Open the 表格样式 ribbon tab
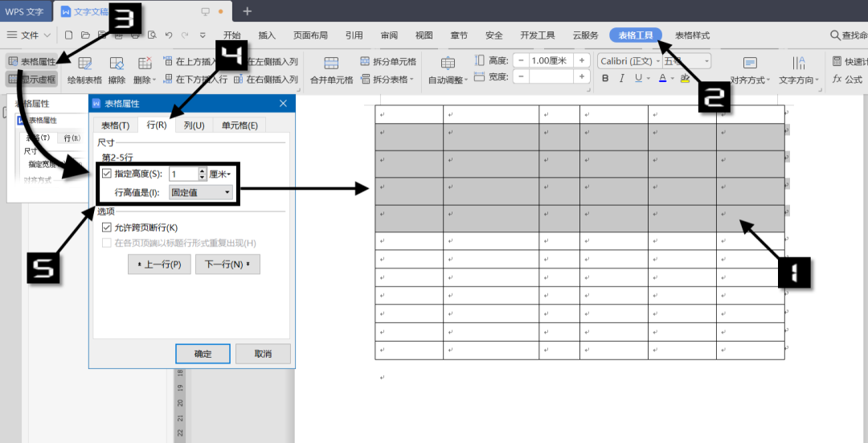This screenshot has width=868, height=443. click(x=692, y=35)
